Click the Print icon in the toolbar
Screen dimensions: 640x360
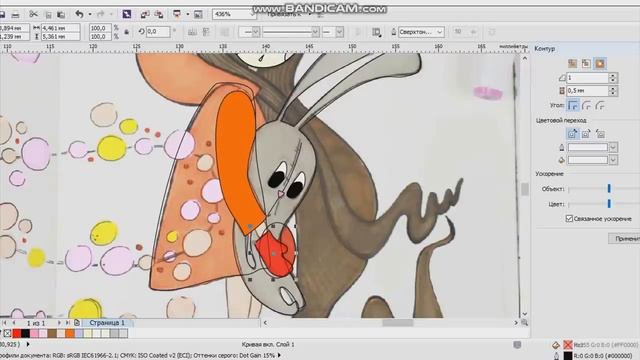[x=15, y=15]
